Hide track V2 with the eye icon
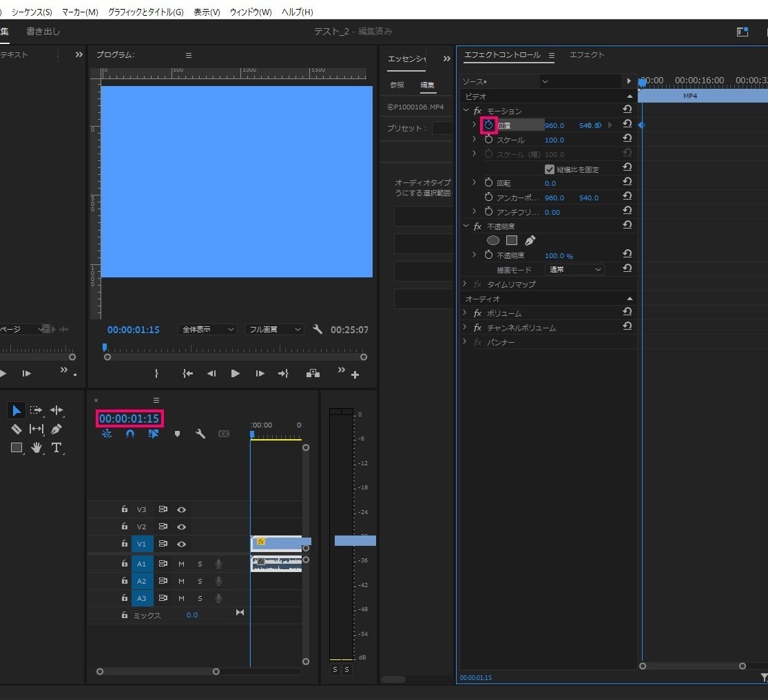The height and width of the screenshot is (700, 768). [182, 527]
